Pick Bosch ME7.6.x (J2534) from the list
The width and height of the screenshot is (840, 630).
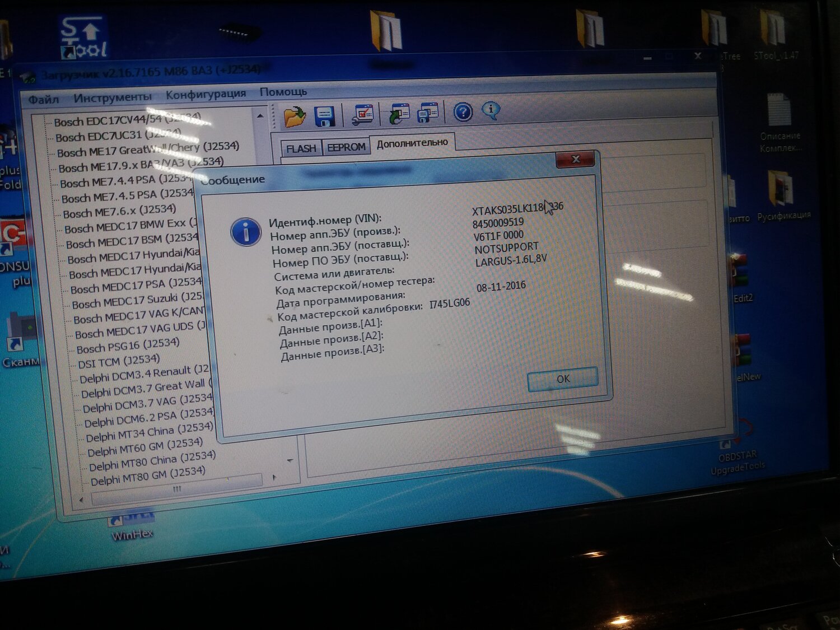[119, 211]
